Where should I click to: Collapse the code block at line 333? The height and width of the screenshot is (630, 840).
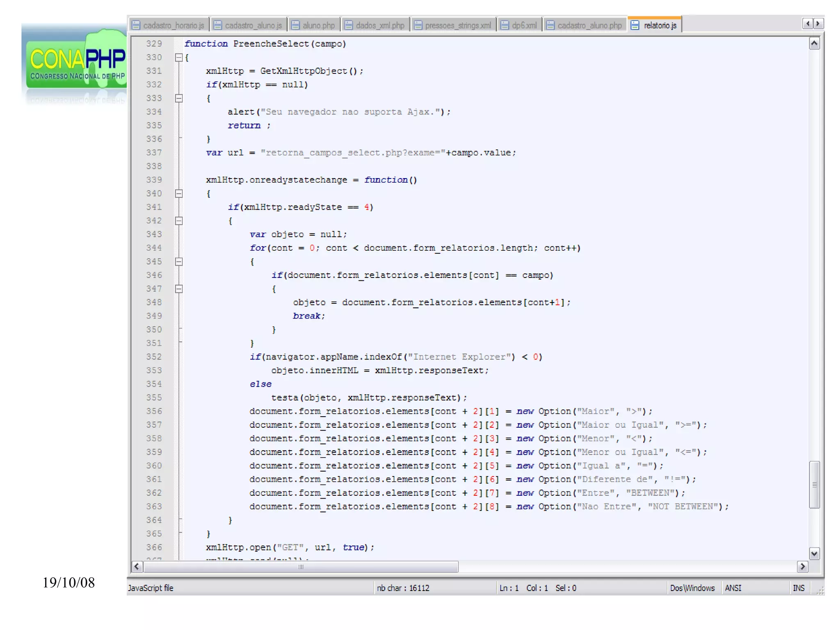179,98
